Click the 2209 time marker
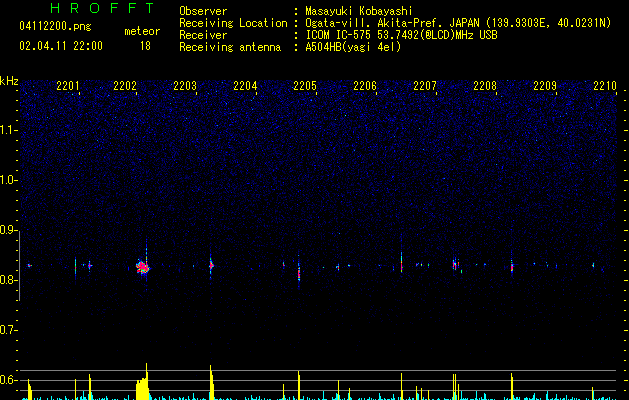Screen dimensions: 629x400 point(545,86)
